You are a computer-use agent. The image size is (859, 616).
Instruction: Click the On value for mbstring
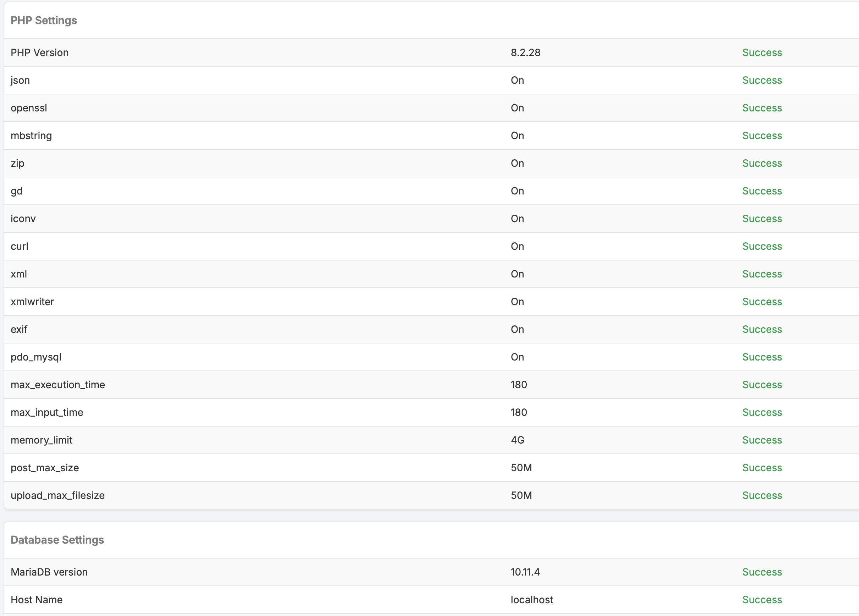point(517,136)
